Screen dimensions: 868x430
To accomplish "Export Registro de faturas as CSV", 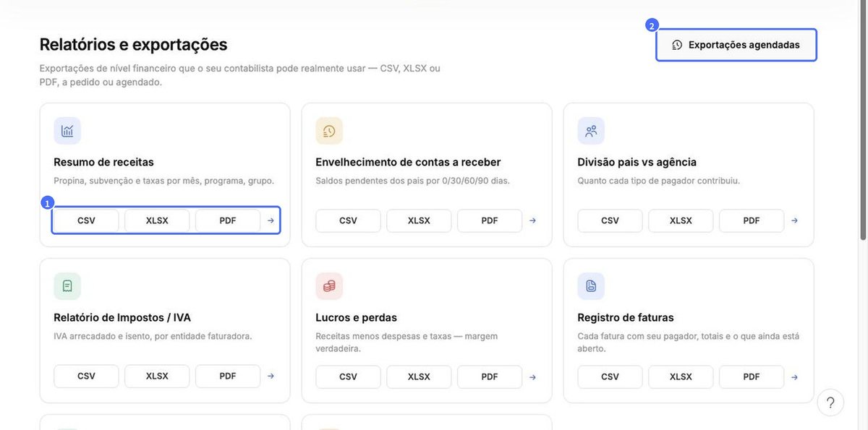I will (x=610, y=377).
